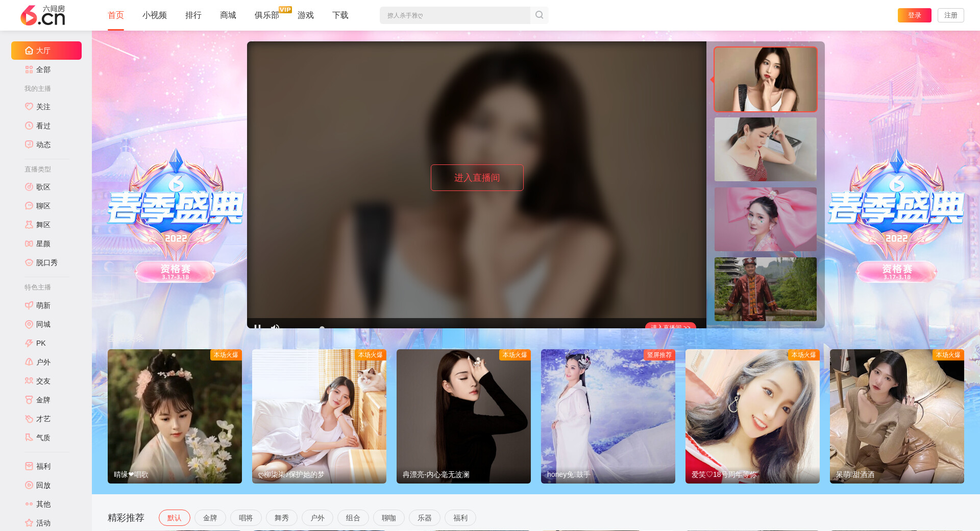
Task: Open the 福利 gift icon entry
Action: click(29, 466)
